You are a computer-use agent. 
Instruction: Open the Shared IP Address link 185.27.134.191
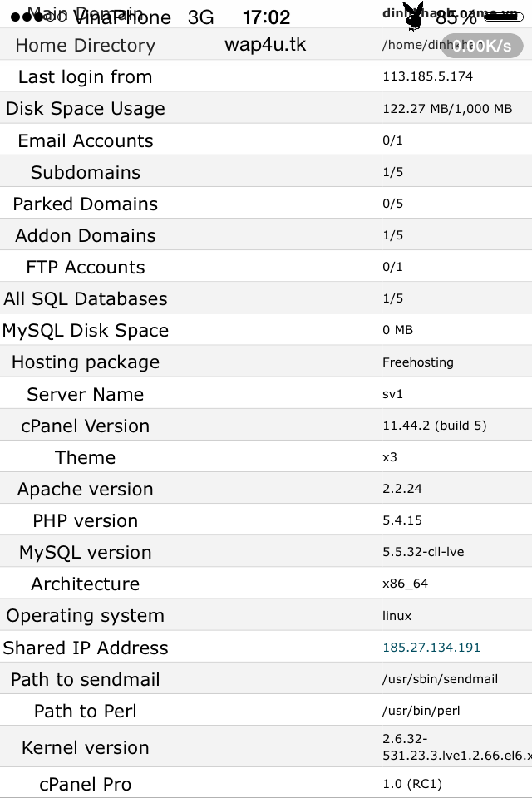click(x=431, y=647)
